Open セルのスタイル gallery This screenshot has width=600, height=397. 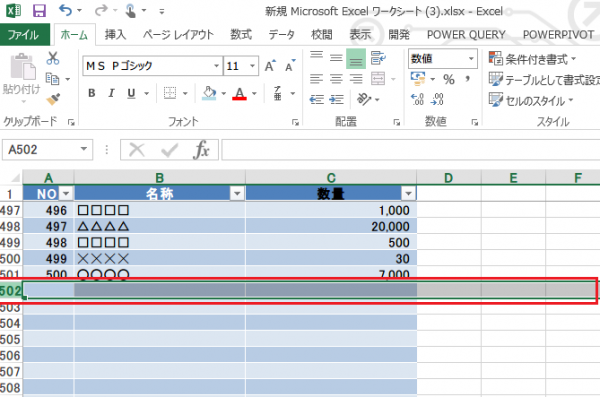point(531,100)
